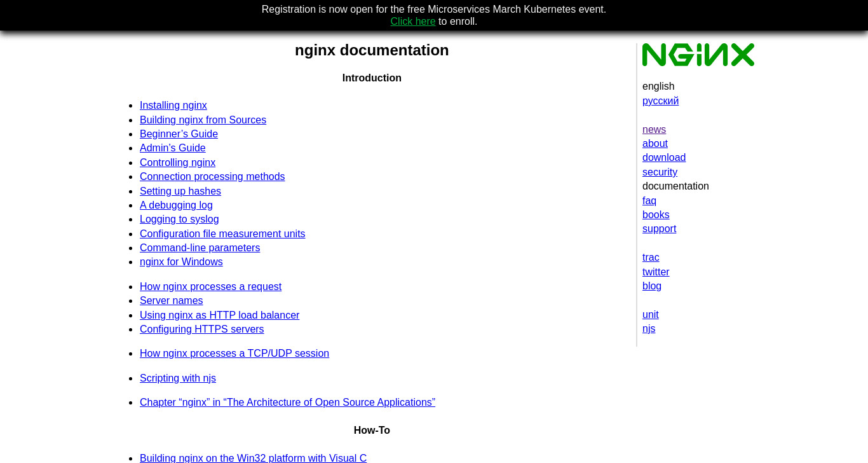Open Configuration file measurement units
This screenshot has height=463, width=868.
[222, 234]
